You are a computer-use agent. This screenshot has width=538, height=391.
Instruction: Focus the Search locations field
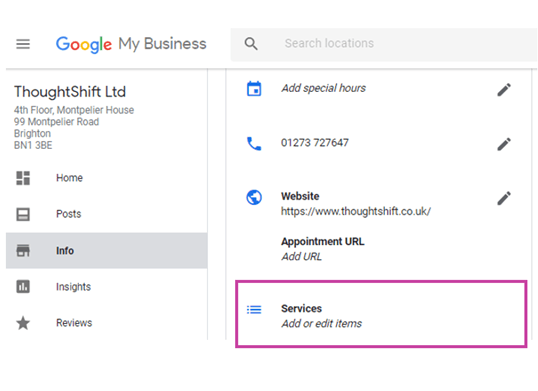[384, 45]
